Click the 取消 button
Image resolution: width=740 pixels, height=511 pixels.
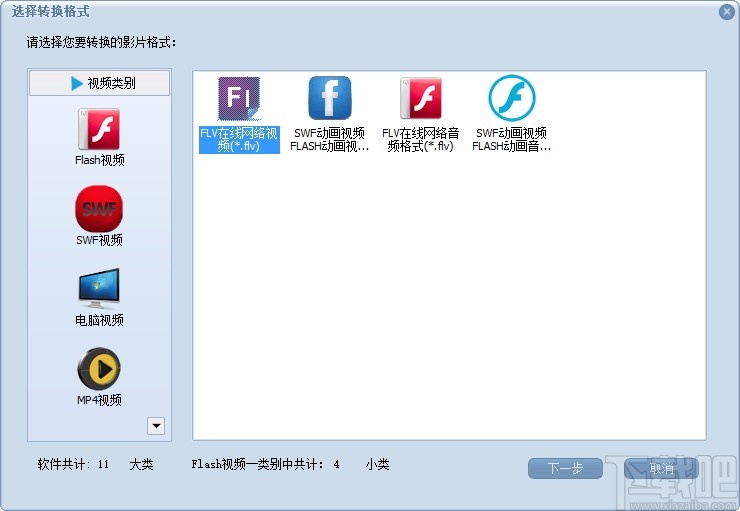[x=661, y=468]
